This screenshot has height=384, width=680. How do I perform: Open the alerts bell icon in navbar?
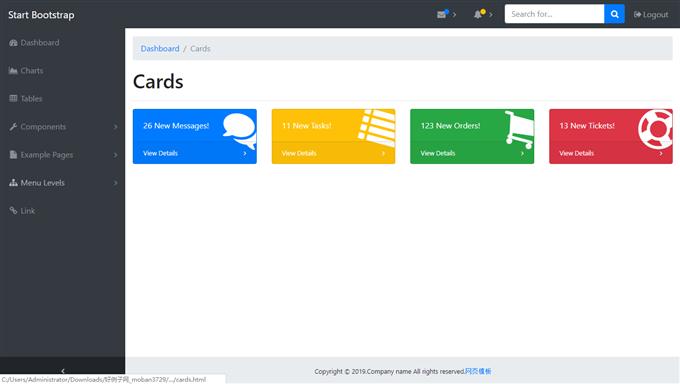click(x=478, y=14)
